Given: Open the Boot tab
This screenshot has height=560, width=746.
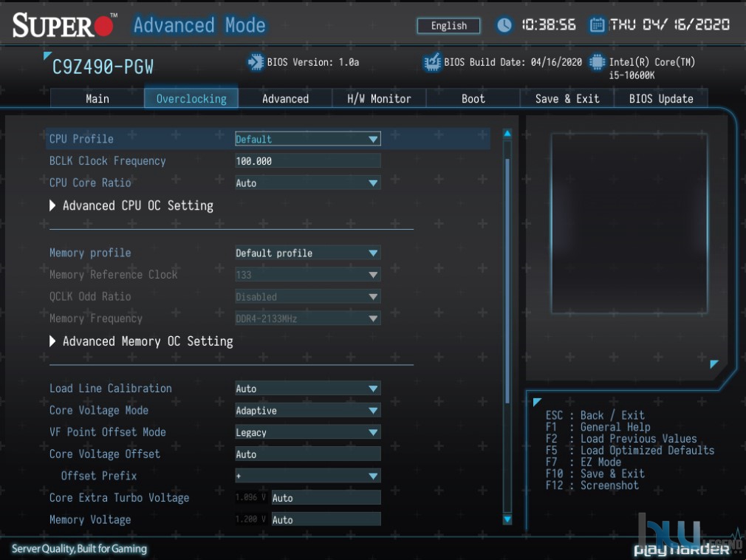Looking at the screenshot, I should coord(473,98).
